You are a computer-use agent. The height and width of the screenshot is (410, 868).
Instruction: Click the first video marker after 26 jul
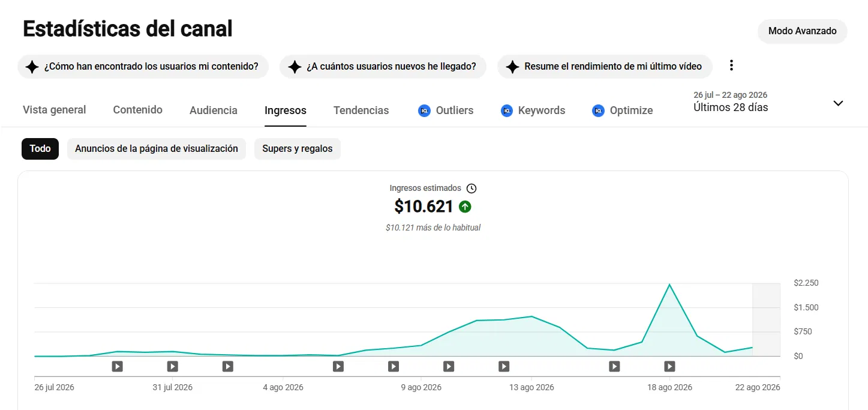pos(117,366)
